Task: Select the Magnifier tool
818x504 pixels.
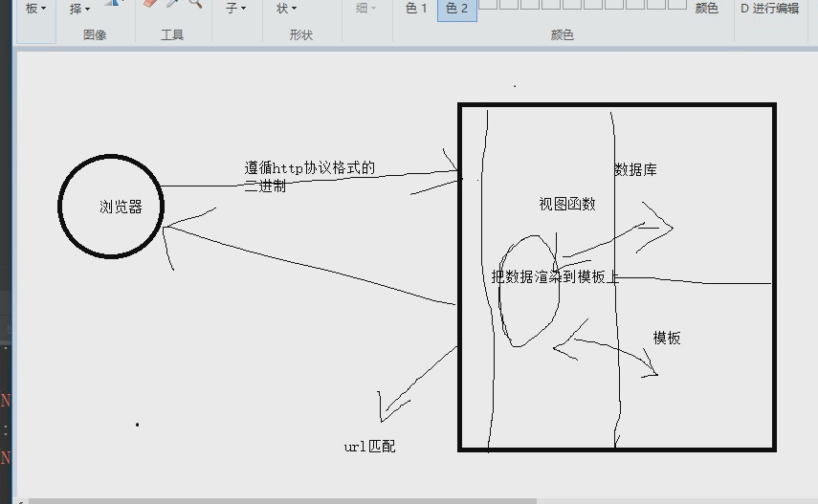Action: coord(195,3)
